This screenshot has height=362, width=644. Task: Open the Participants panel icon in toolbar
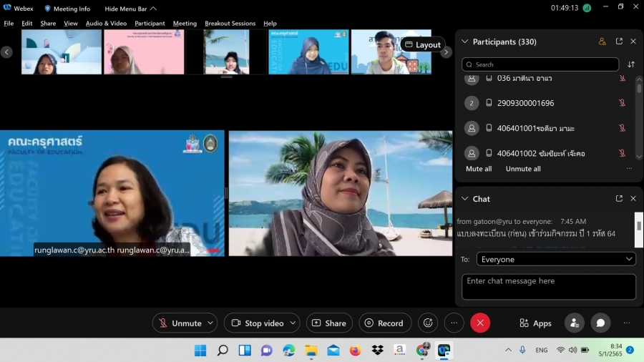pos(574,323)
